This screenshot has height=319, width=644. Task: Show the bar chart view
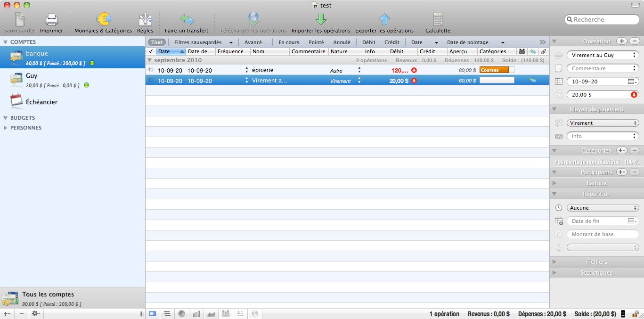(x=196, y=313)
